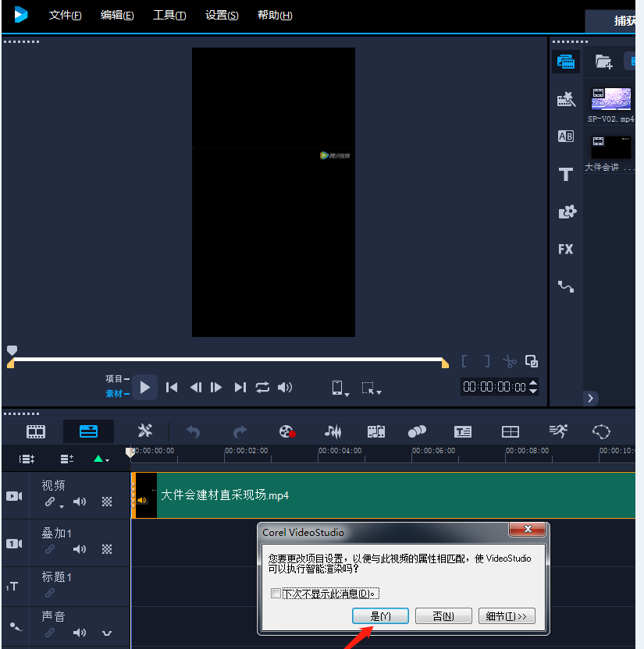Set mark-in bracket for trim
Viewport: 644px width, 649px height.
464,361
